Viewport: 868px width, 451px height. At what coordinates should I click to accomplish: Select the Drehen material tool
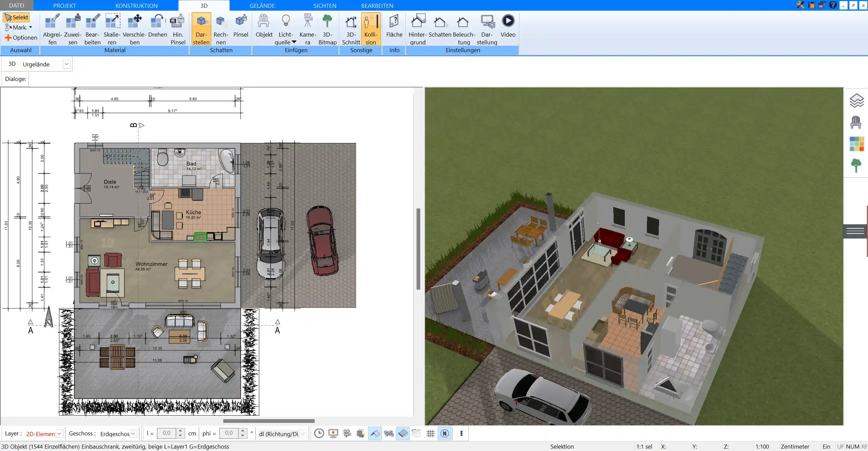point(157,26)
